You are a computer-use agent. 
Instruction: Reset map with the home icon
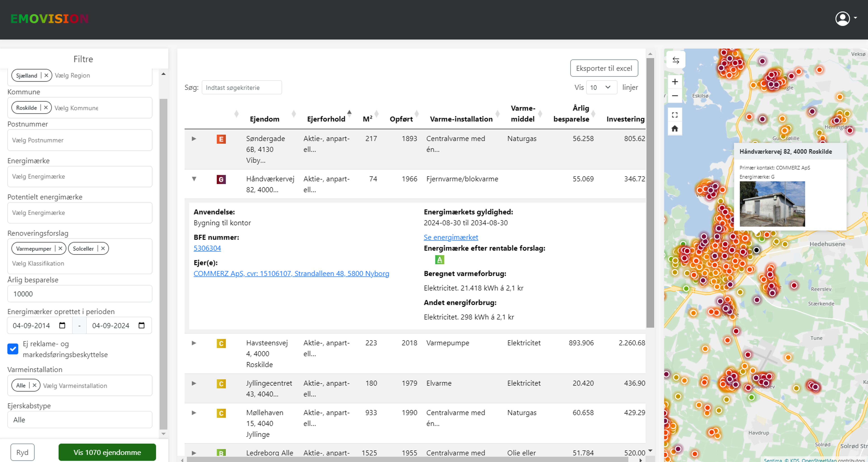click(675, 129)
